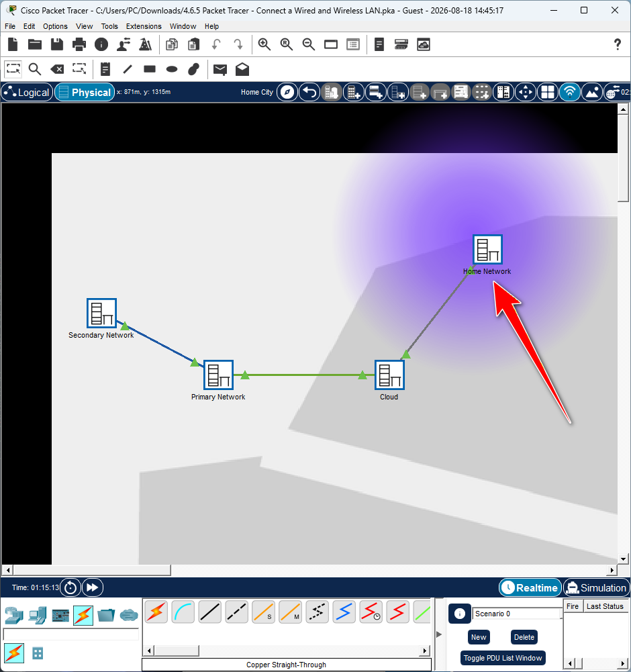The width and height of the screenshot is (631, 672).
Task: Open the Help question mark
Action: 618,44
